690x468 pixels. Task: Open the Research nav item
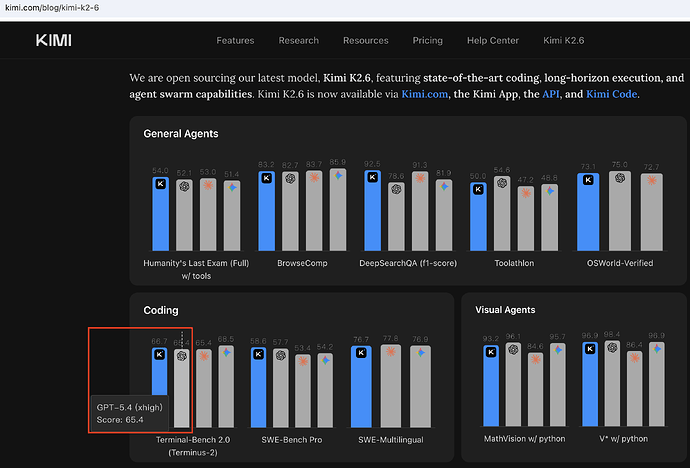pos(298,40)
